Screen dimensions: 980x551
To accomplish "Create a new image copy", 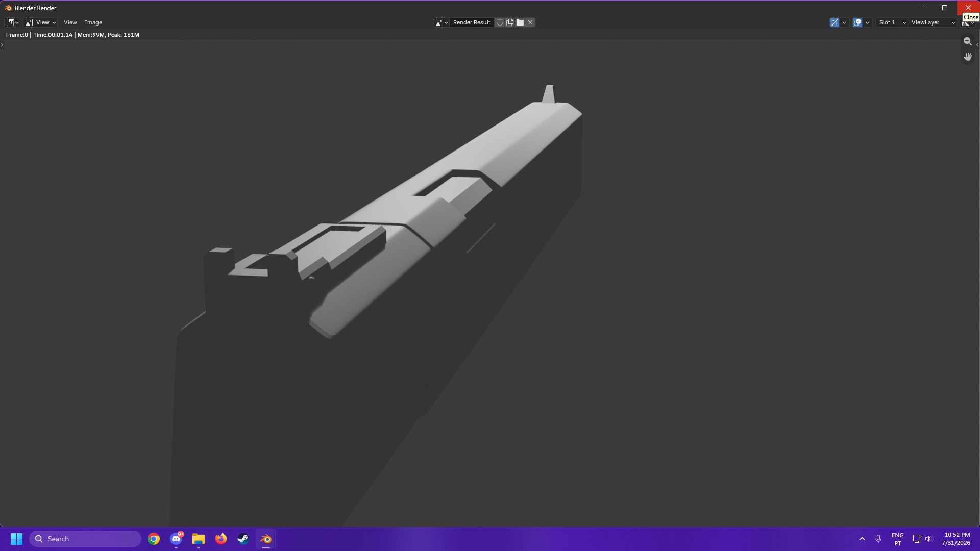I will (509, 22).
